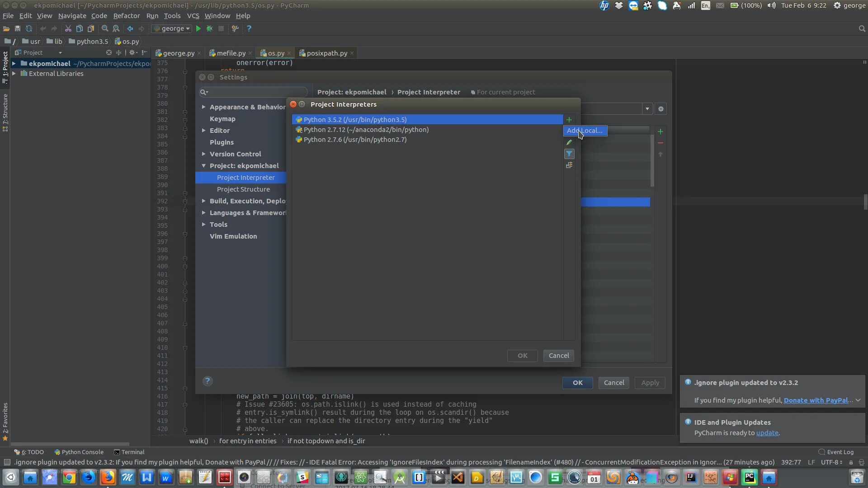Collapse the Project: ekpomichael settings node
Screen dimensions: 868x488
pyautogui.click(x=204, y=166)
